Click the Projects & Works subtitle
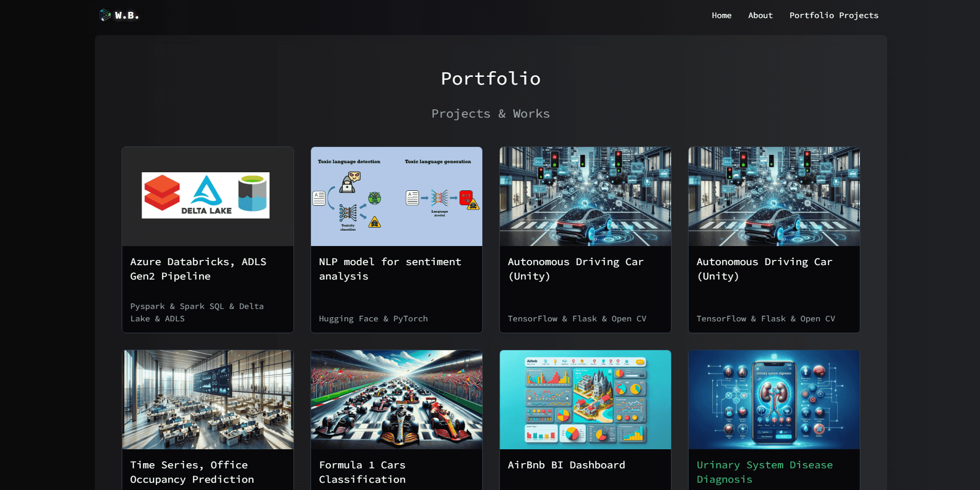This screenshot has height=490, width=980. (x=491, y=113)
